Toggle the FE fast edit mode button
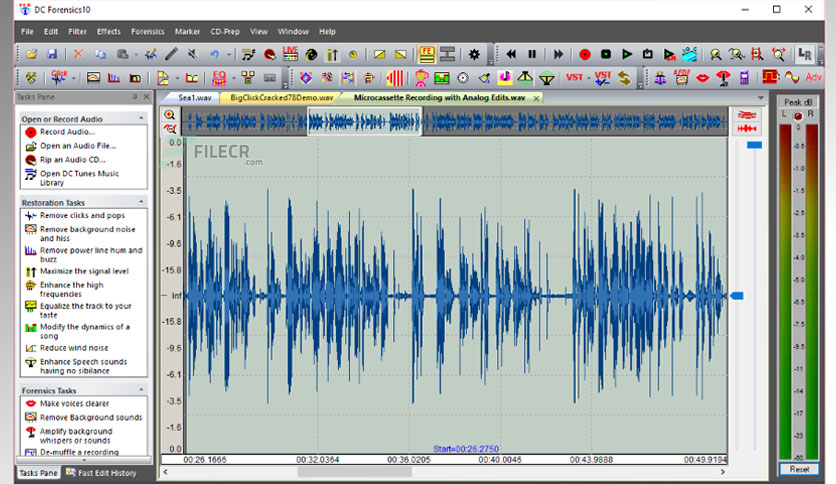Viewport: 836px width, 484px height. click(x=427, y=54)
